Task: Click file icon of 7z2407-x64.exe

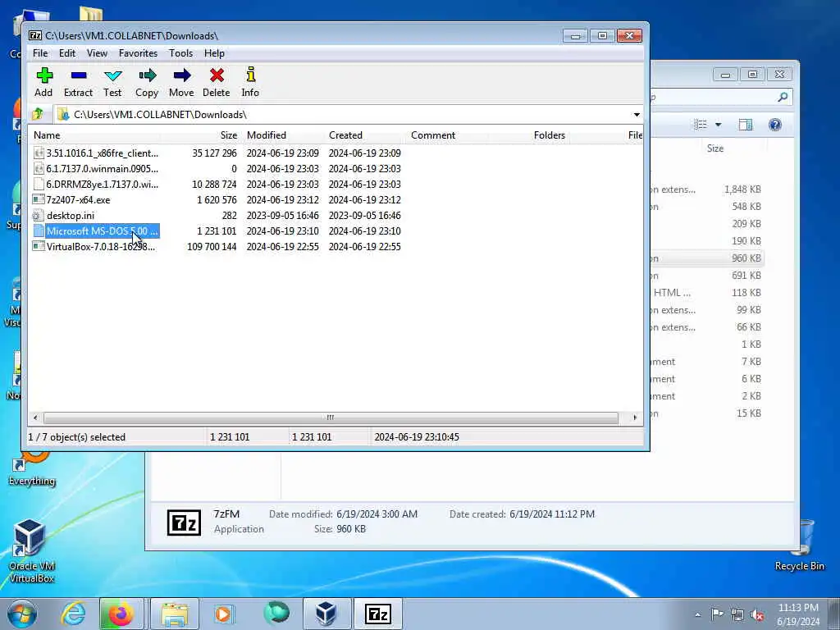Action: click(x=38, y=200)
